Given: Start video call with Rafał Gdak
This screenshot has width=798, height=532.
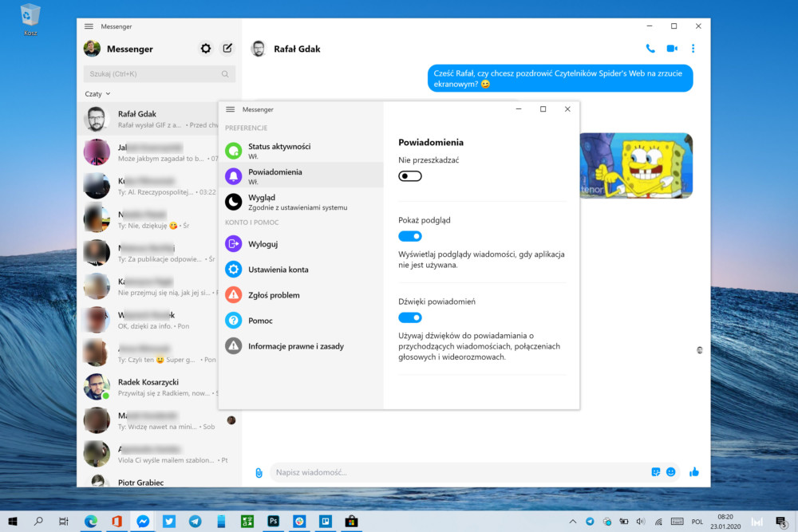Looking at the screenshot, I should coord(672,49).
